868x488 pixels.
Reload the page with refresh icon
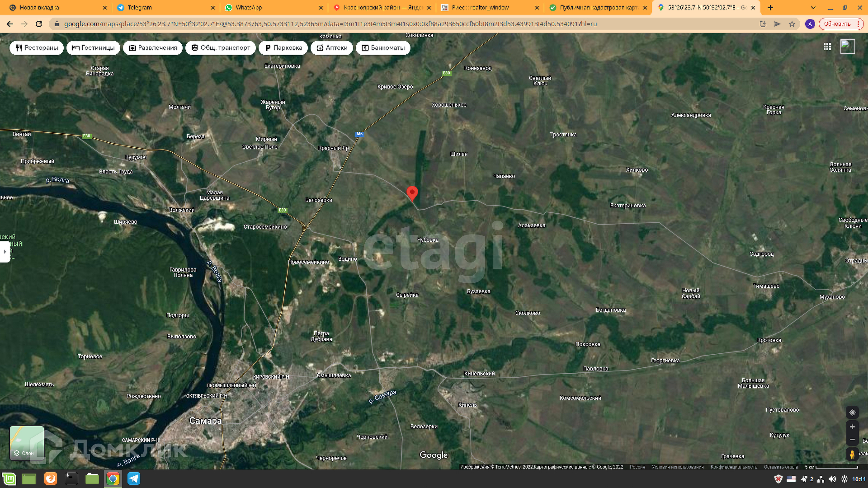[39, 24]
